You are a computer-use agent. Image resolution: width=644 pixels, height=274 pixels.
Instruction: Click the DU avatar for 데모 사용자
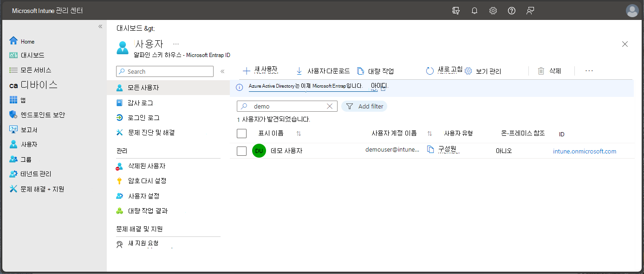(259, 151)
